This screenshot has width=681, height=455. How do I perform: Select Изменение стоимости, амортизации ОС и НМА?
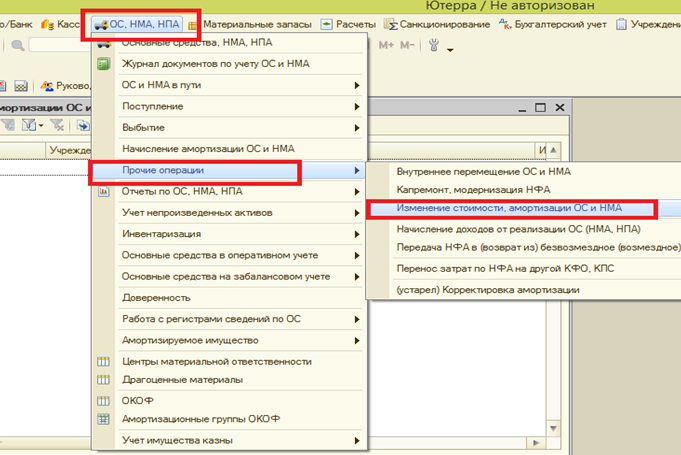[509, 209]
